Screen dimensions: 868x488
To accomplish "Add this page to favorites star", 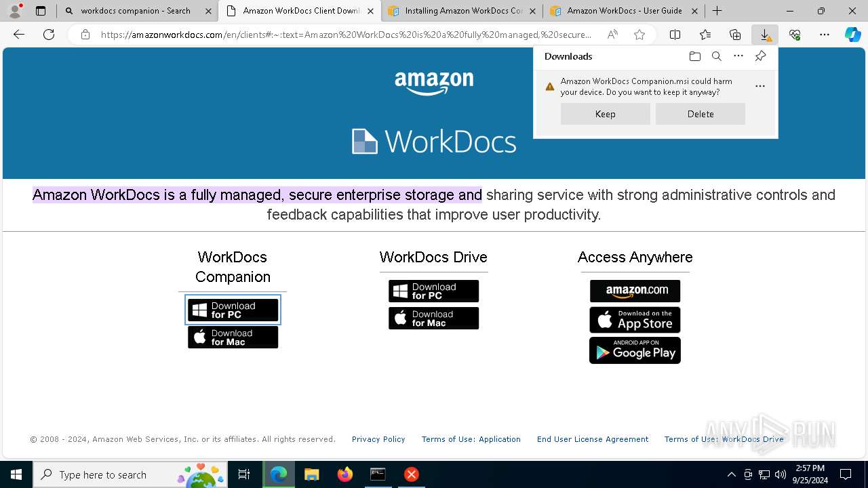I will 639,35.
